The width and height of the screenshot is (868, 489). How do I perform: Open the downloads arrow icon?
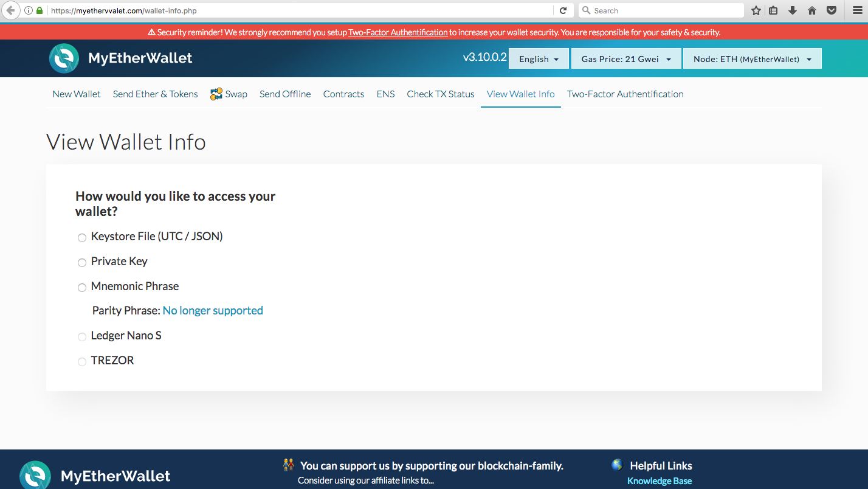pos(793,10)
